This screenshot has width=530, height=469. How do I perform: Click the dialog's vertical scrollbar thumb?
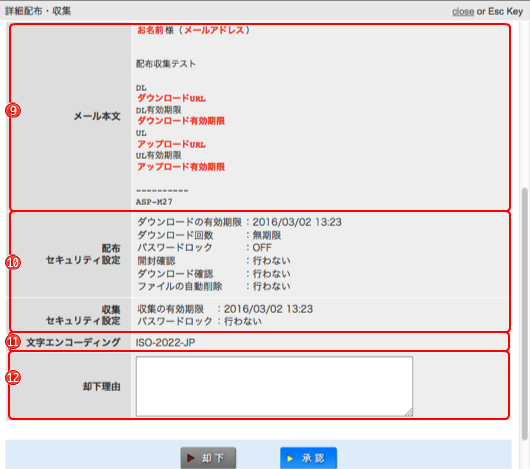click(x=525, y=314)
